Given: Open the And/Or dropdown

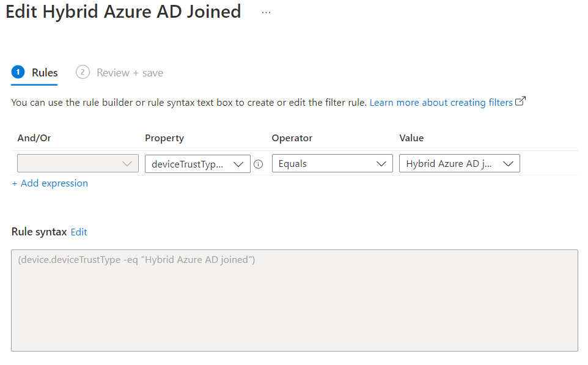Looking at the screenshot, I should click(78, 164).
